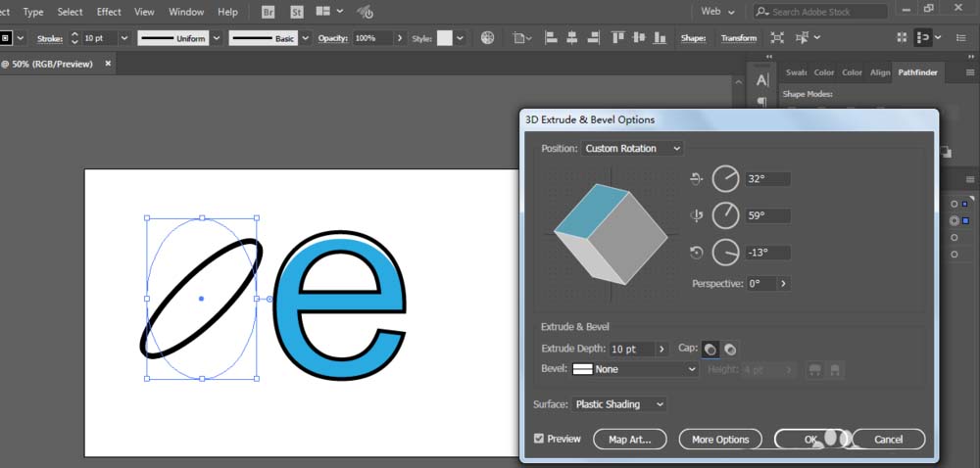
Task: Open the Bevel None dropdown
Action: (x=635, y=369)
